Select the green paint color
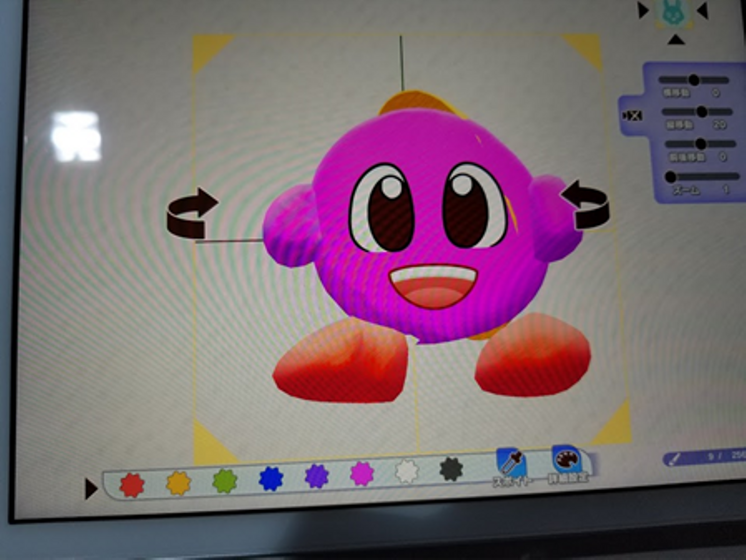Screen dimensions: 746x560 coord(225,480)
